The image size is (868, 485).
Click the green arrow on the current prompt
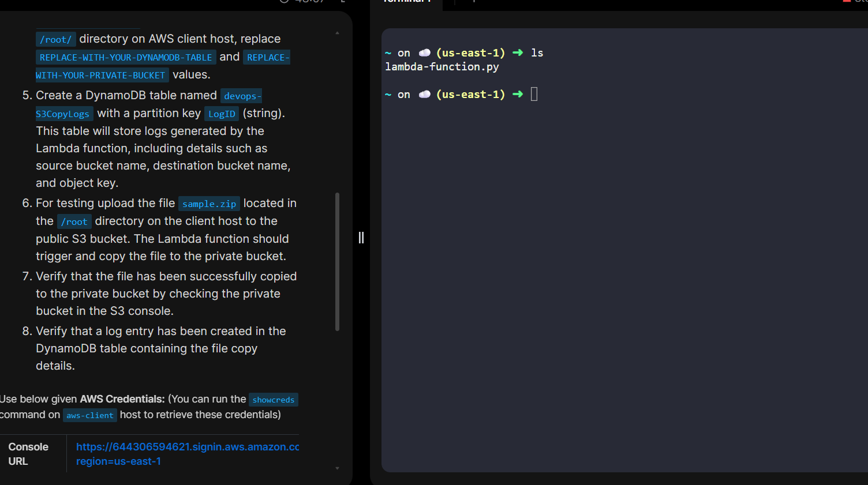518,95
